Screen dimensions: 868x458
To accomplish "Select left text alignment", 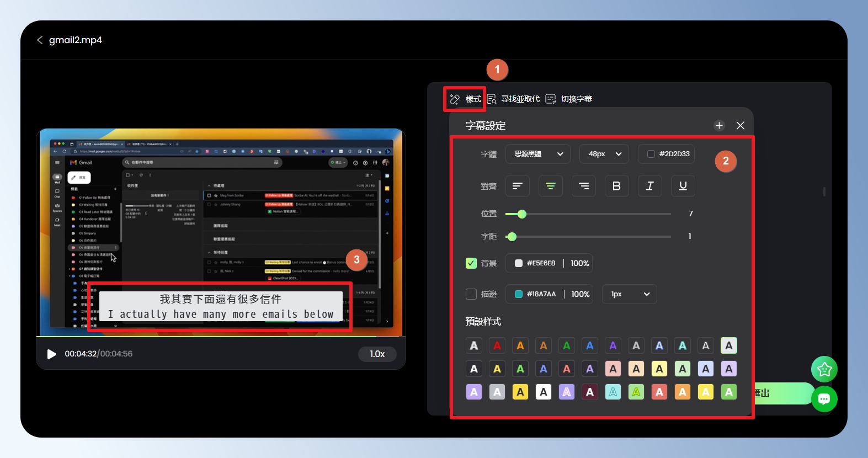I will click(517, 186).
